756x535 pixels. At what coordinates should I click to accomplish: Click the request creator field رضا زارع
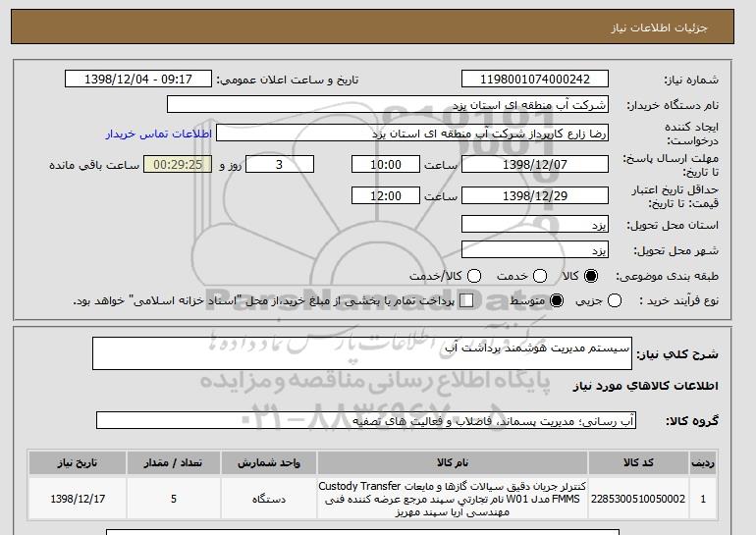click(412, 134)
